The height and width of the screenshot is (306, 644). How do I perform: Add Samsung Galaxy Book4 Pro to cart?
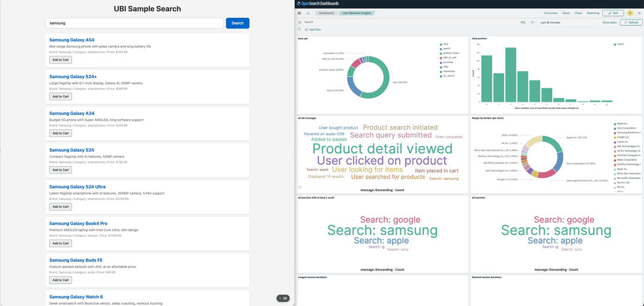click(x=60, y=243)
